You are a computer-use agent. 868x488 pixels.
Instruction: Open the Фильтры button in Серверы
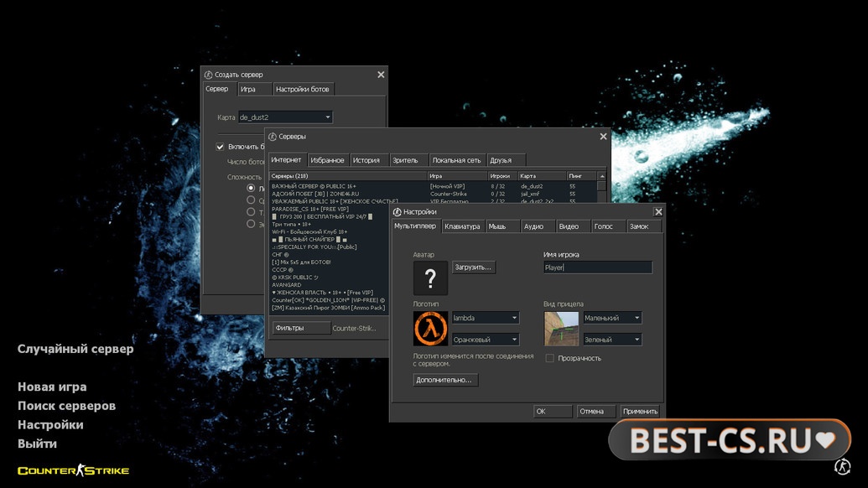click(301, 328)
